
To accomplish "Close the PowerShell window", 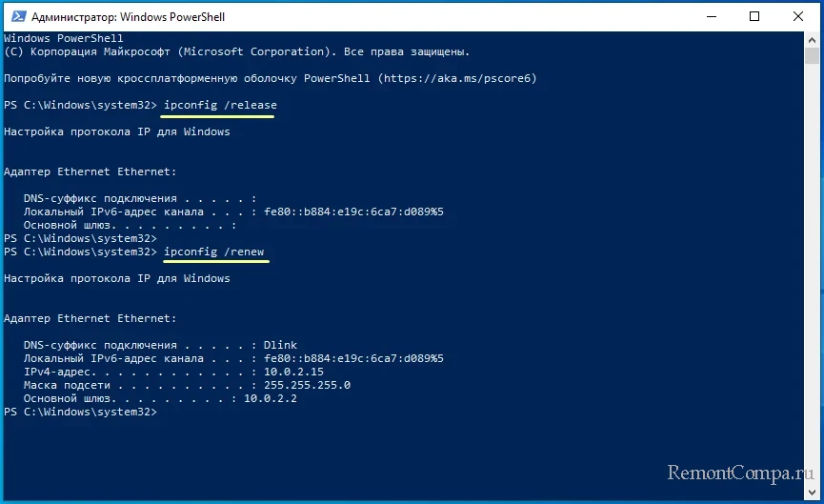I will click(x=799, y=16).
